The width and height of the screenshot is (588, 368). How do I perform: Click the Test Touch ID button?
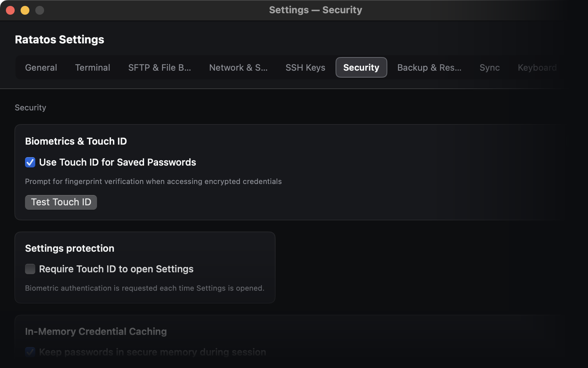[x=61, y=202]
